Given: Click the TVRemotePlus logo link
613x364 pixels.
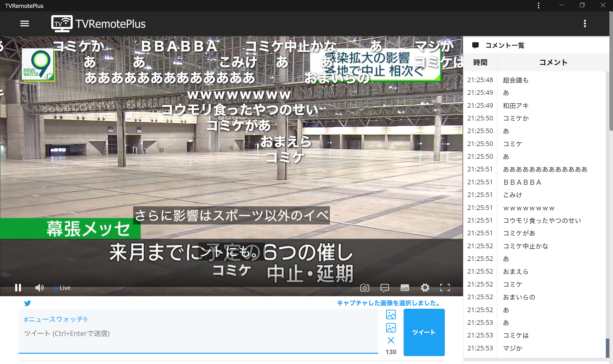Looking at the screenshot, I should pyautogui.click(x=98, y=23).
